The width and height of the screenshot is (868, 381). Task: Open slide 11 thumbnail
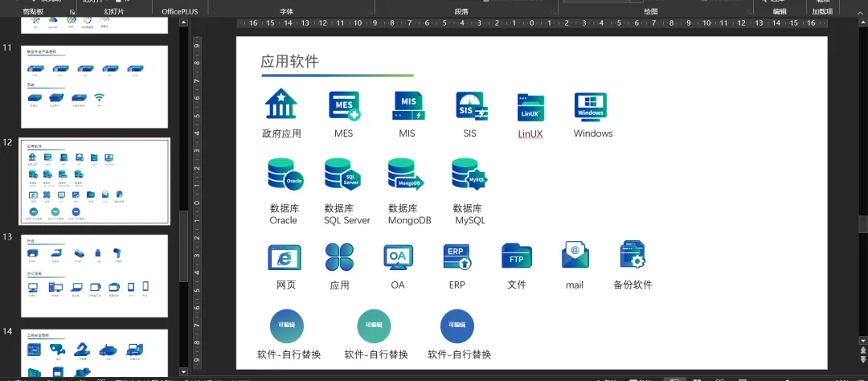(95, 86)
